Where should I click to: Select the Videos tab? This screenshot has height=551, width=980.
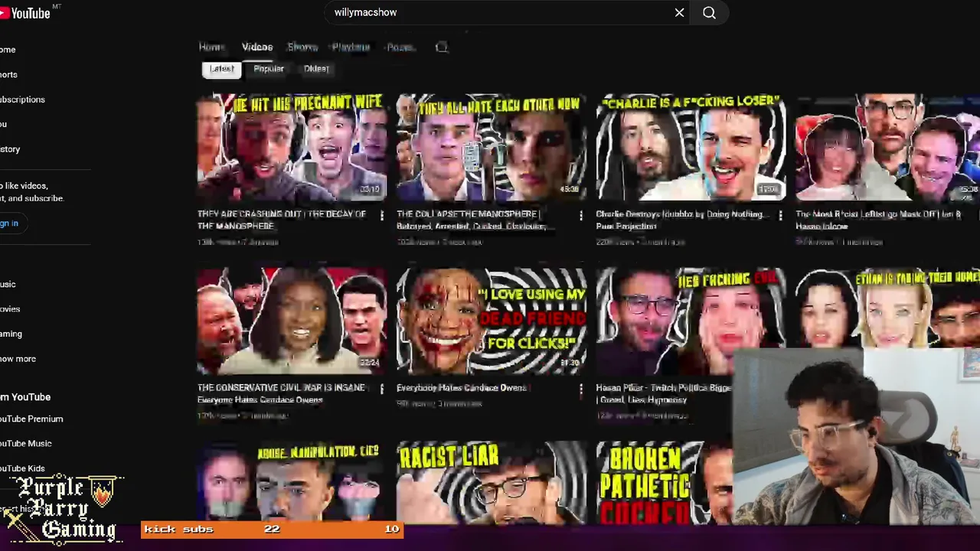(257, 47)
